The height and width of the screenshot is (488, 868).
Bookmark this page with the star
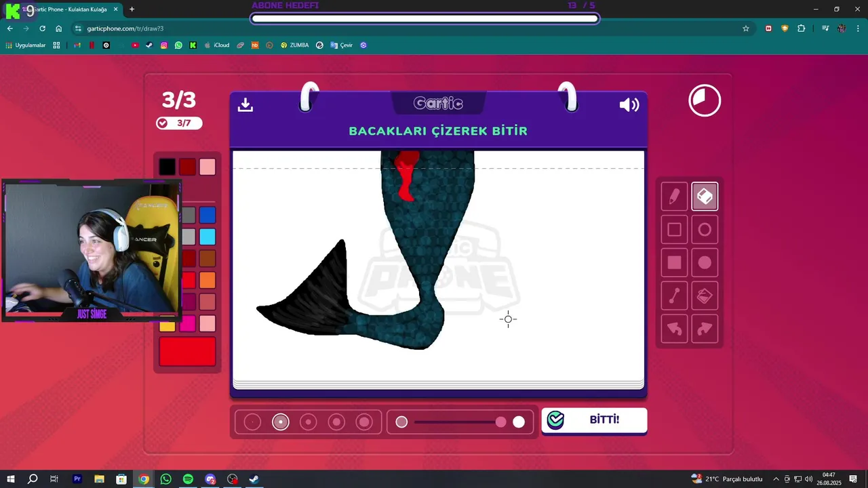[x=746, y=28]
